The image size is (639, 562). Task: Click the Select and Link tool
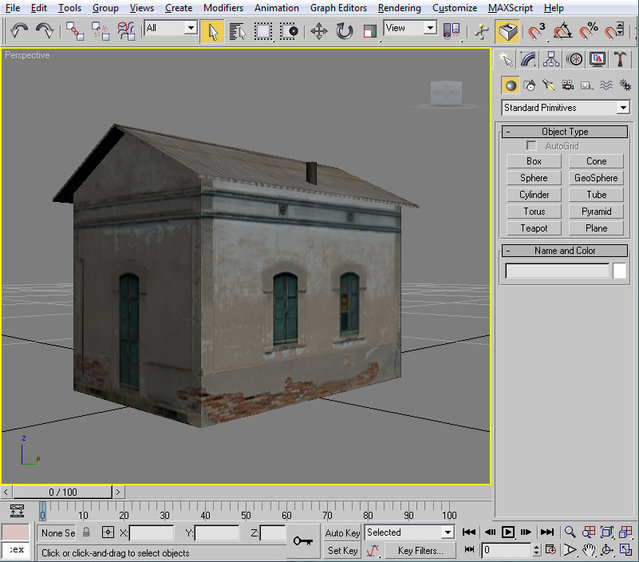(76, 31)
